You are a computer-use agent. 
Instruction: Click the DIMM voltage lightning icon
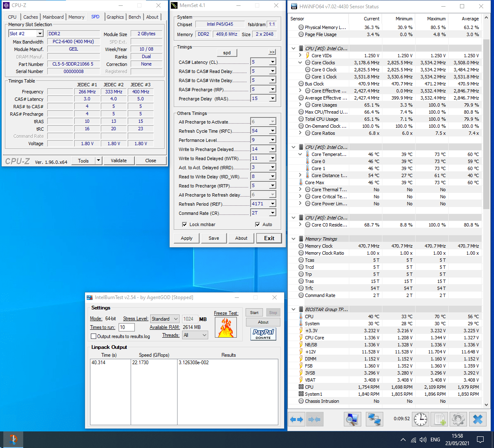click(x=301, y=358)
